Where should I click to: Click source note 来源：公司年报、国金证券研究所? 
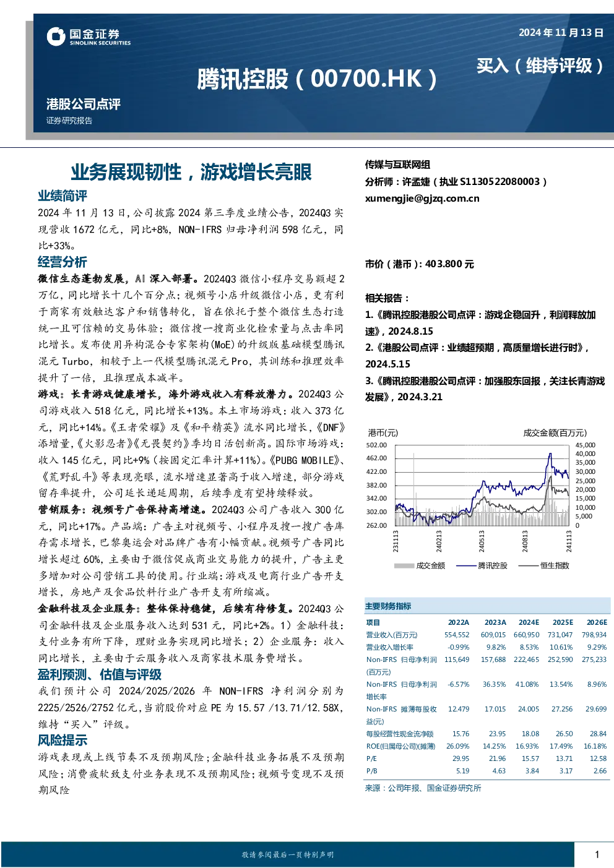tap(423, 788)
